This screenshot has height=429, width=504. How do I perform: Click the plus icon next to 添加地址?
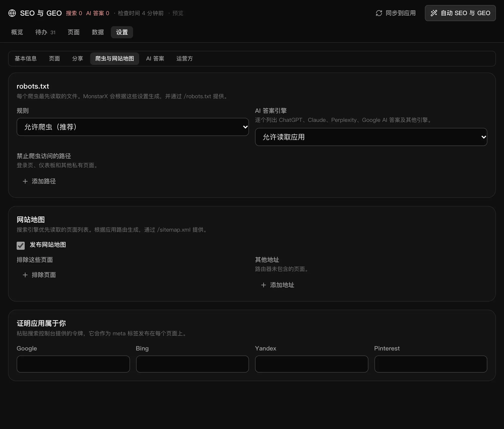pos(263,285)
